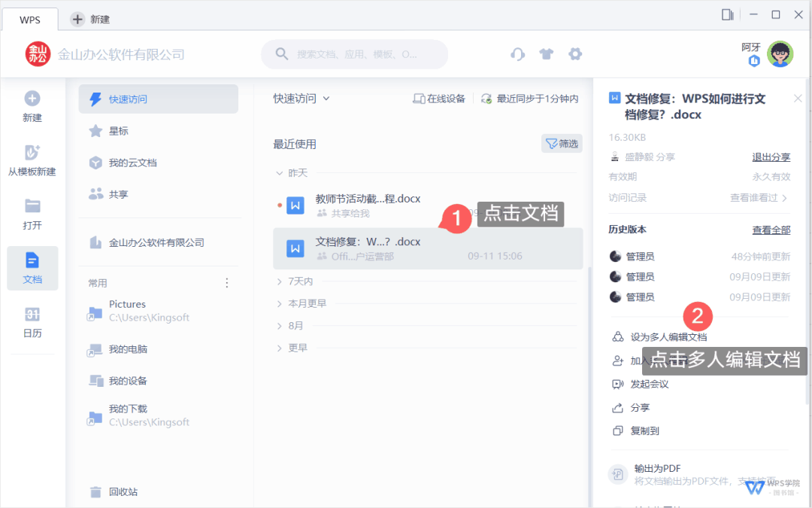Switch to the WPS tab
812x508 pixels.
point(30,20)
